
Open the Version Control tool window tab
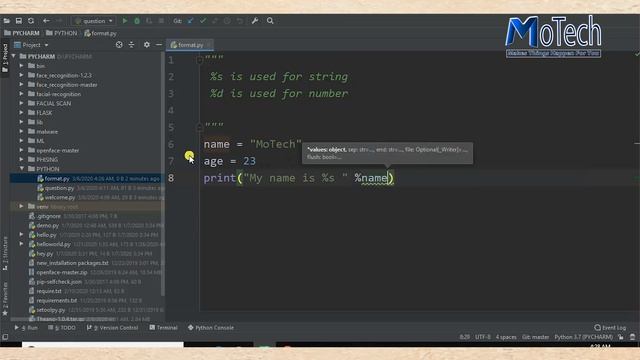[113, 328]
